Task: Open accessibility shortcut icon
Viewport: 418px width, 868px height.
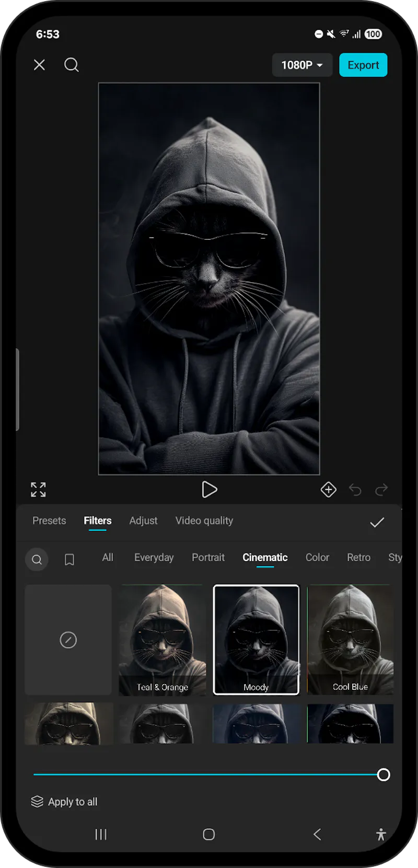Action: (x=381, y=835)
